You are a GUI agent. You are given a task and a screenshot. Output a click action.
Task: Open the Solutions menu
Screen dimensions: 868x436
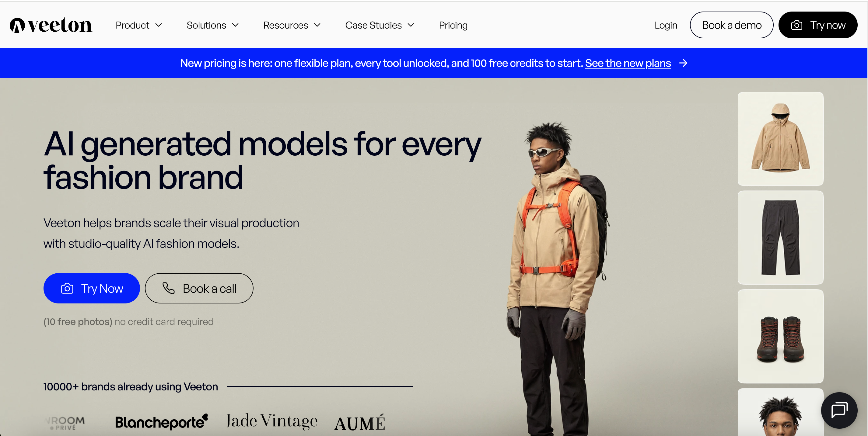point(213,25)
